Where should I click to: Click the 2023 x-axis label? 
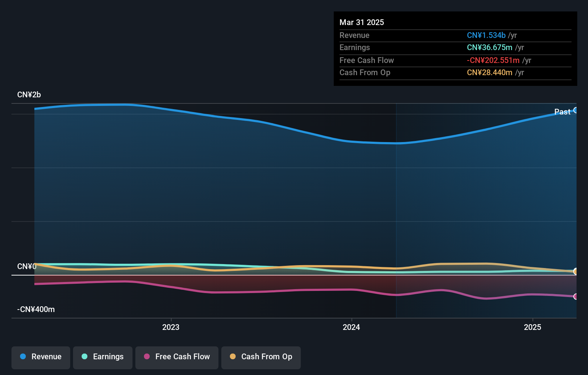171,327
